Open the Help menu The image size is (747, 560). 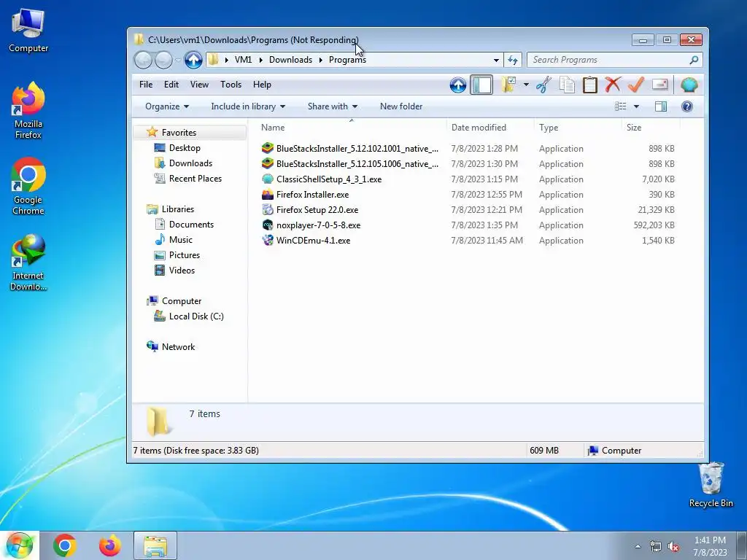coord(262,85)
